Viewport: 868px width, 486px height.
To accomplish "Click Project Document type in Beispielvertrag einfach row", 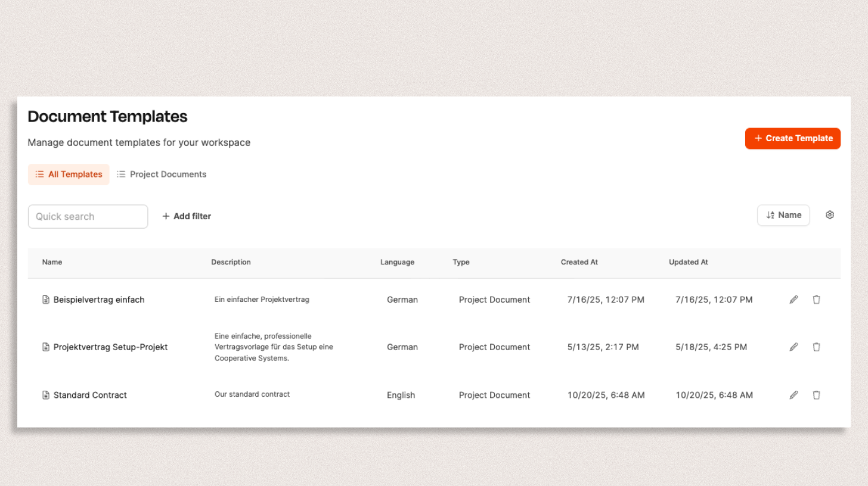I will tap(494, 300).
